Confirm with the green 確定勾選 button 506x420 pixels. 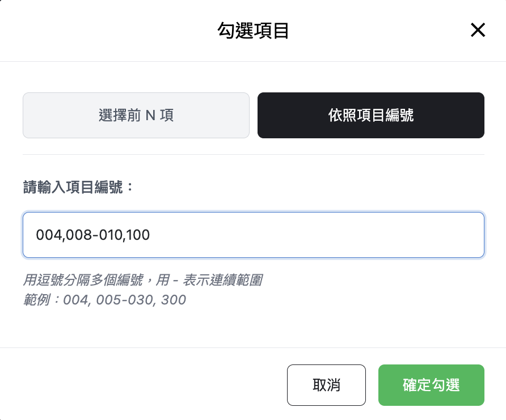coord(431,385)
